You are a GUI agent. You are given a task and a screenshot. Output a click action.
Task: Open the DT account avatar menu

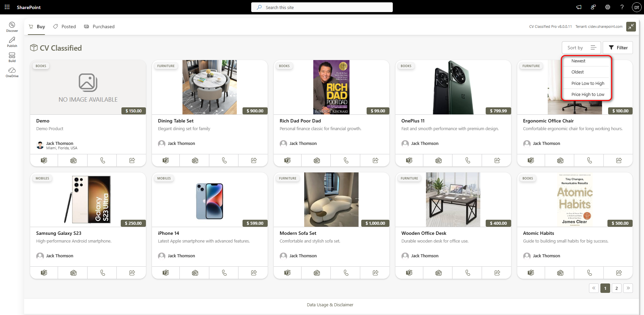tap(636, 7)
